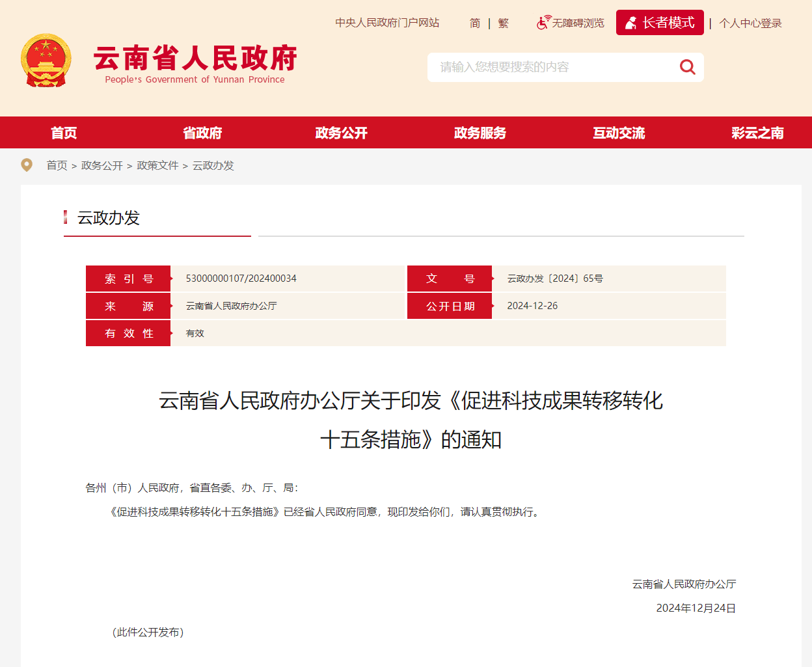This screenshot has height=667, width=812.
Task: Open 政务公开 navigation item
Action: click(342, 133)
